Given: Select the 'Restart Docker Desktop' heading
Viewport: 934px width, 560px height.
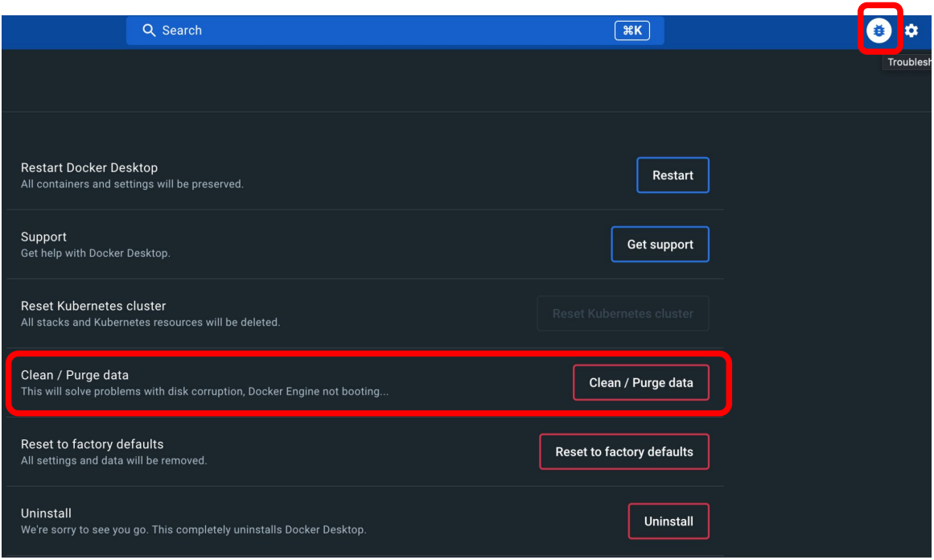Looking at the screenshot, I should [89, 168].
